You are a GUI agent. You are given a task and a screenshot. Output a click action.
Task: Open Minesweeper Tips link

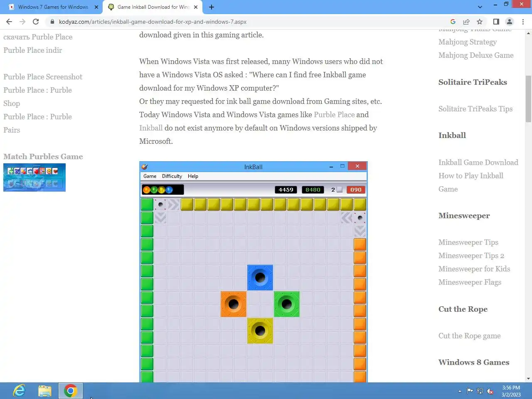click(x=468, y=242)
